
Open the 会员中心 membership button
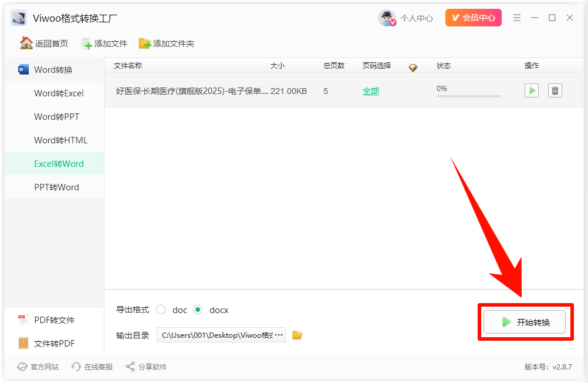click(473, 18)
